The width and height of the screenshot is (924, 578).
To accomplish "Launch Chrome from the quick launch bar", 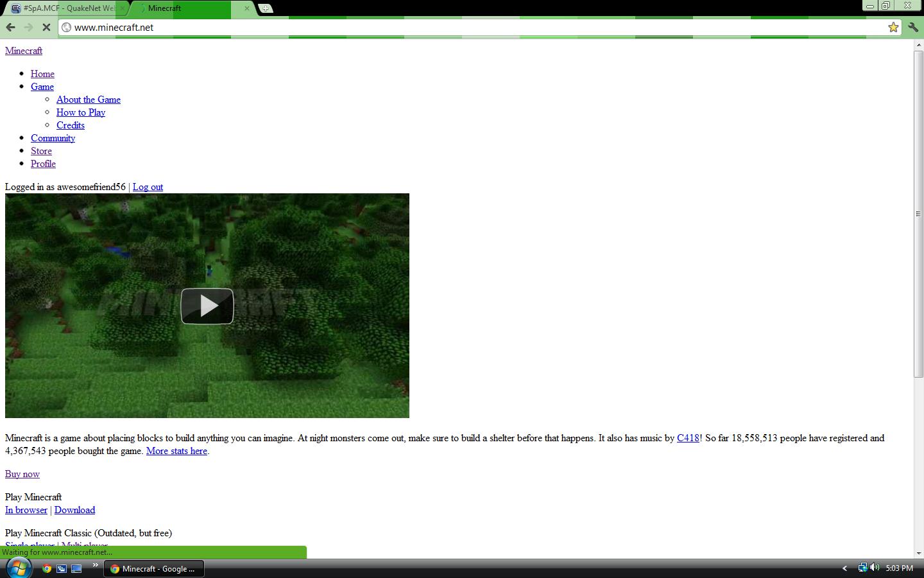I will tap(46, 568).
